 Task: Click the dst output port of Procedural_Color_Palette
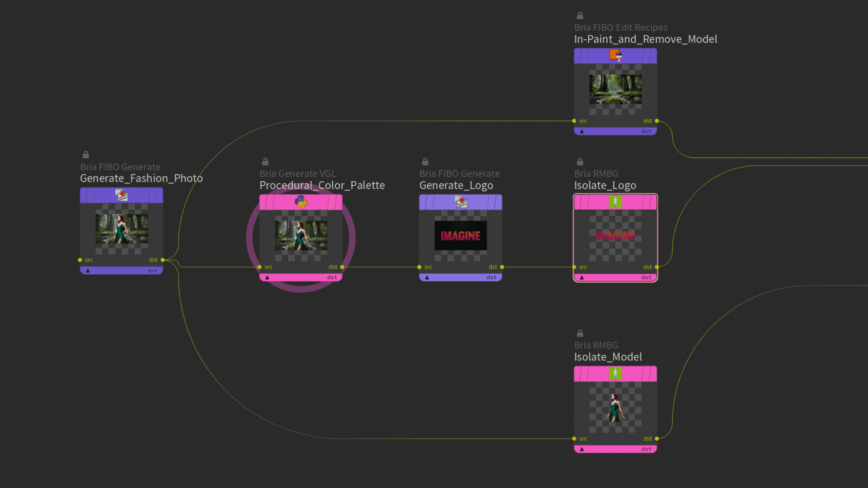tap(342, 267)
